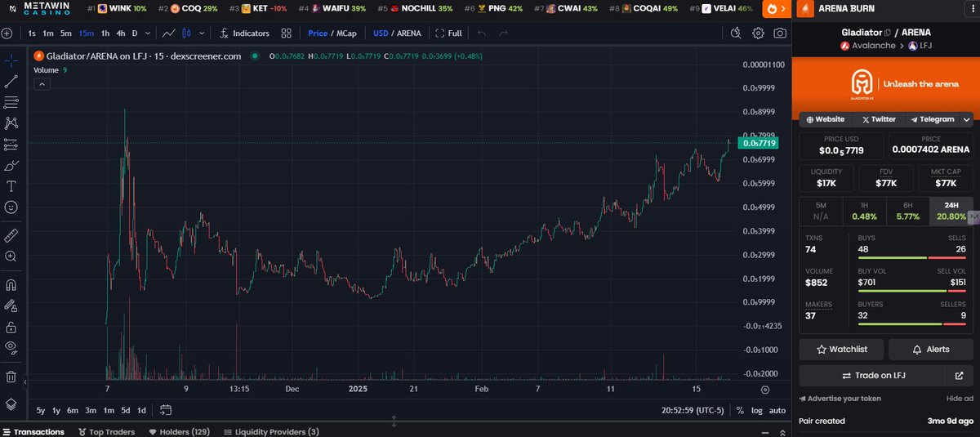Viewport: 980px width, 437px height.
Task: Open Indicators dialog
Action: pos(244,33)
